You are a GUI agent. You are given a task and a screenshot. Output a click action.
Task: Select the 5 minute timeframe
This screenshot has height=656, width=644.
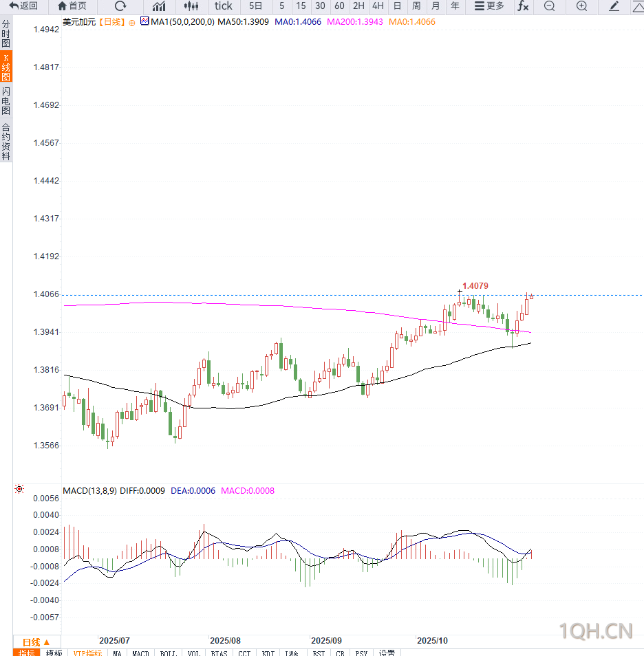282,6
